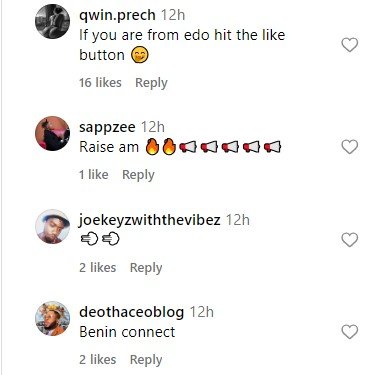Like joekeyzwiththevibez's comment using heart
The image size is (382, 375).
coord(350,240)
